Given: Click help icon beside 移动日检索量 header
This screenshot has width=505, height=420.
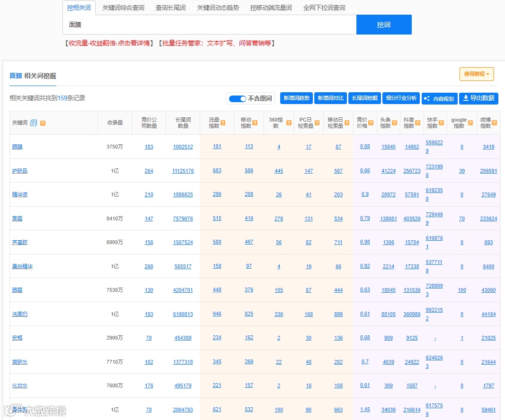Looking at the screenshot, I should point(347,122).
